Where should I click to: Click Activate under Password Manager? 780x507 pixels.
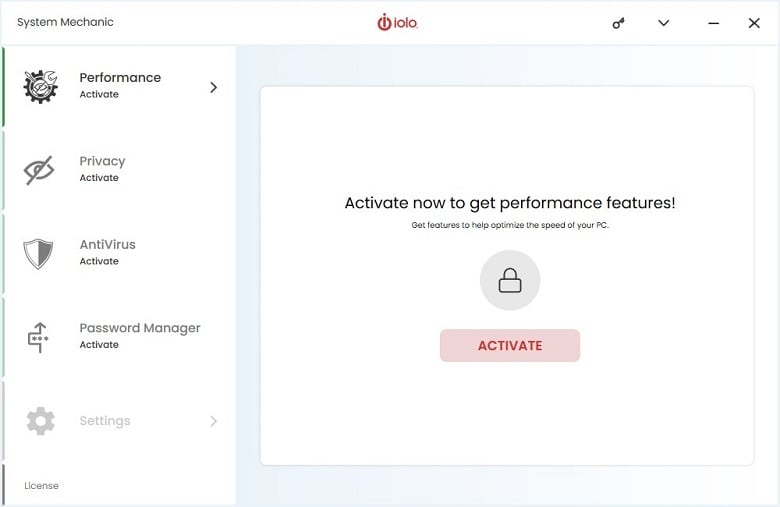(x=99, y=345)
